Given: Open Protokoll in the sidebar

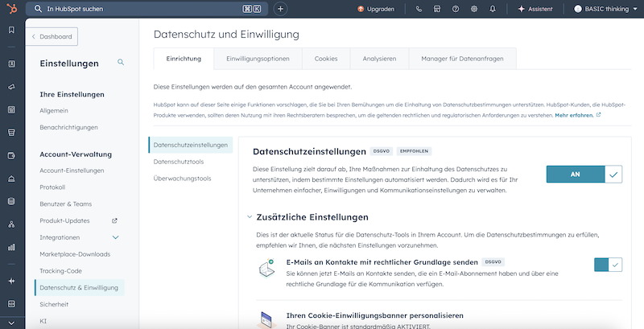Looking at the screenshot, I should [x=52, y=187].
